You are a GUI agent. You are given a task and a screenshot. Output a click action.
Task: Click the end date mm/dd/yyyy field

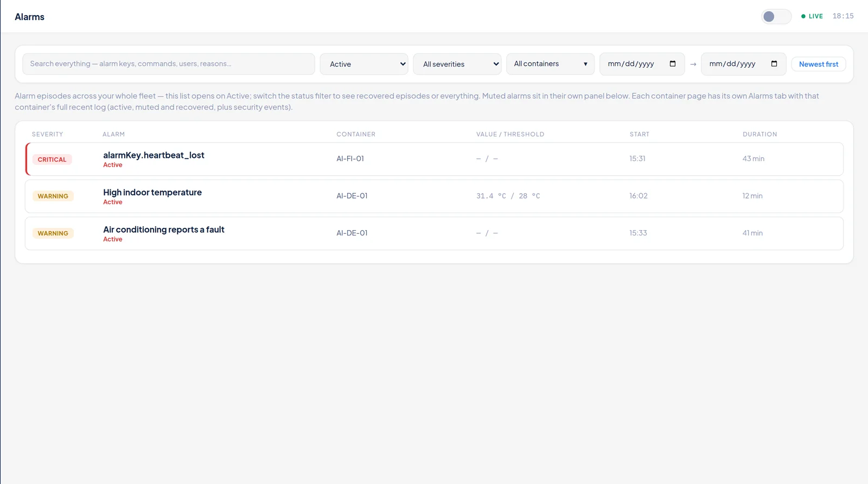pyautogui.click(x=743, y=64)
